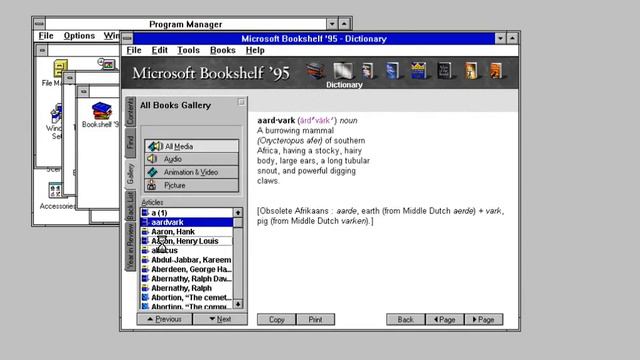This screenshot has width=640, height=360.
Task: Open the All Books stacked-books icon
Action: [316, 71]
